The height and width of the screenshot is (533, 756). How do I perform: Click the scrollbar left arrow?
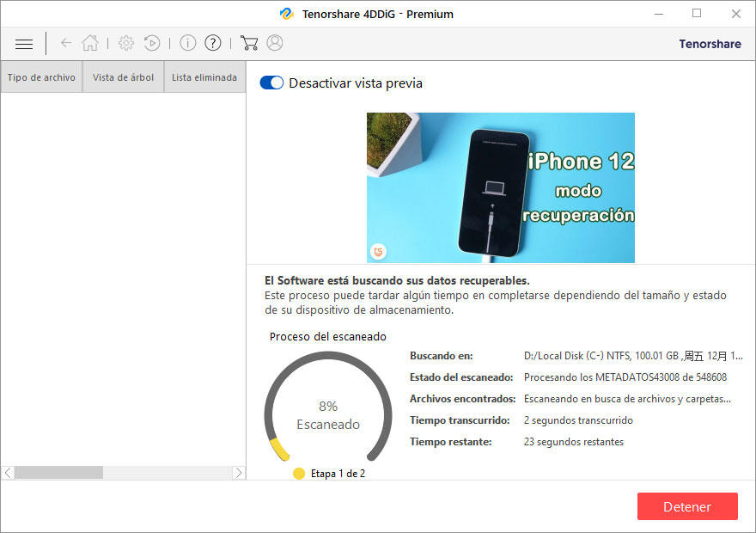click(8, 473)
